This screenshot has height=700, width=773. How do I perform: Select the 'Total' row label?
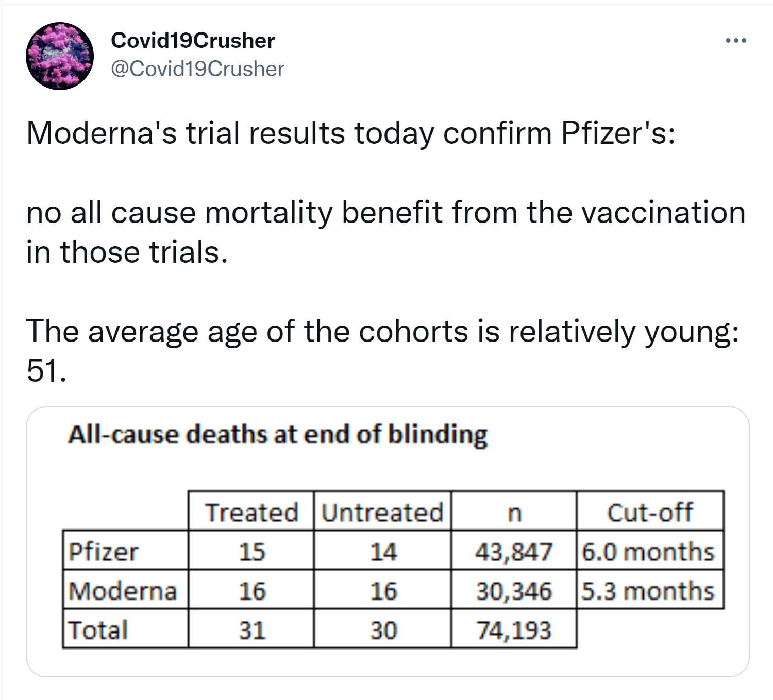point(98,629)
